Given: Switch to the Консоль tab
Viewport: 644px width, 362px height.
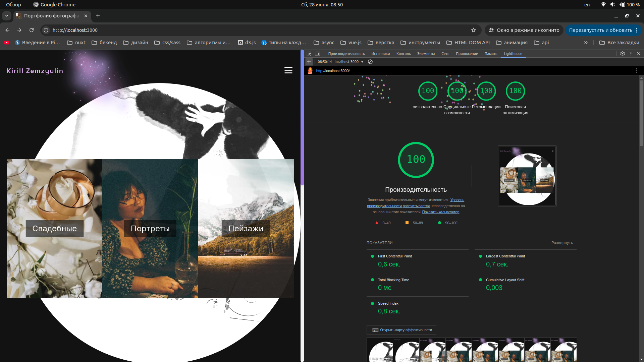Looking at the screenshot, I should click(x=403, y=54).
